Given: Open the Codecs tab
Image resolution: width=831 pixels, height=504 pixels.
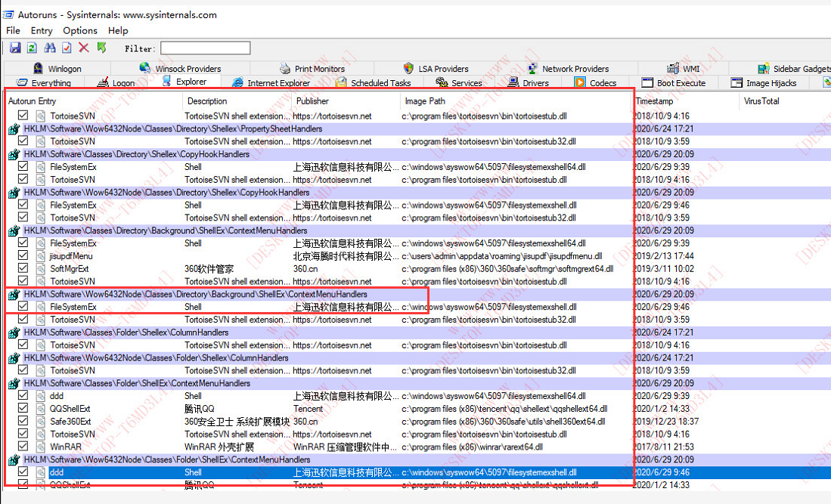Looking at the screenshot, I should click(596, 82).
